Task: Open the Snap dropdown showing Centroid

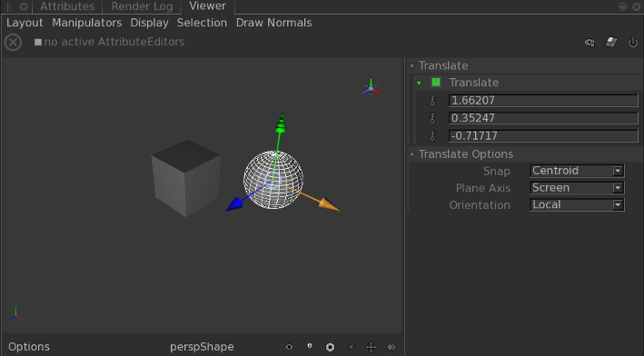Action: pyautogui.click(x=577, y=171)
